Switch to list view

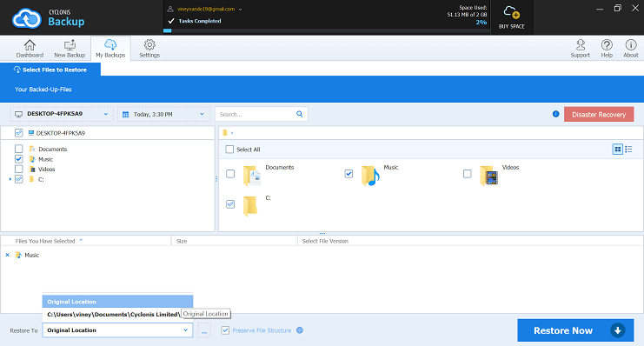point(628,150)
